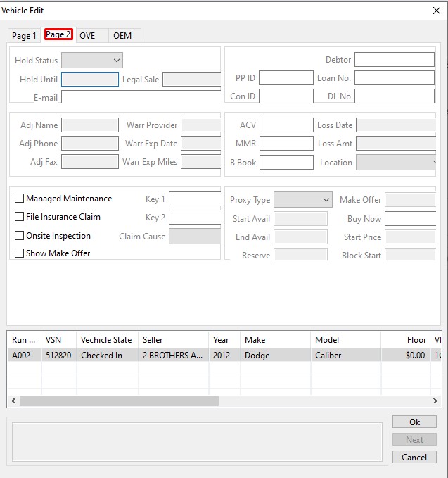
Task: Click into the Hold Until field
Action: click(x=90, y=80)
